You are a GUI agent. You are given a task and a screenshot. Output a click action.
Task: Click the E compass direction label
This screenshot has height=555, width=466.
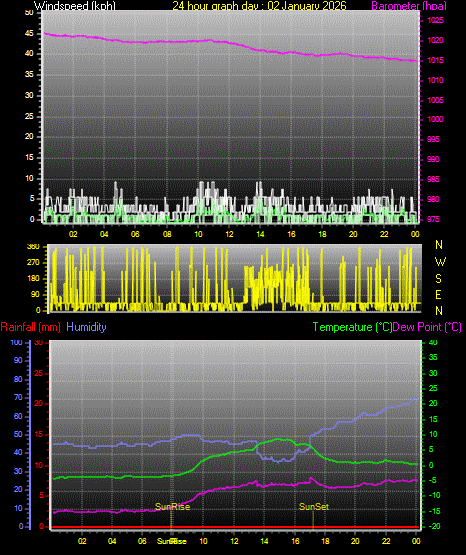(438, 294)
